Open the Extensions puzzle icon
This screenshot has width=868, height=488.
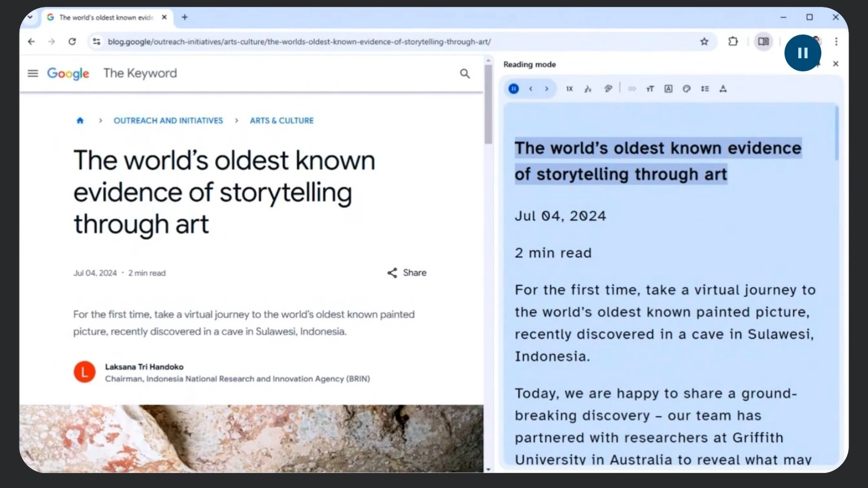[733, 41]
